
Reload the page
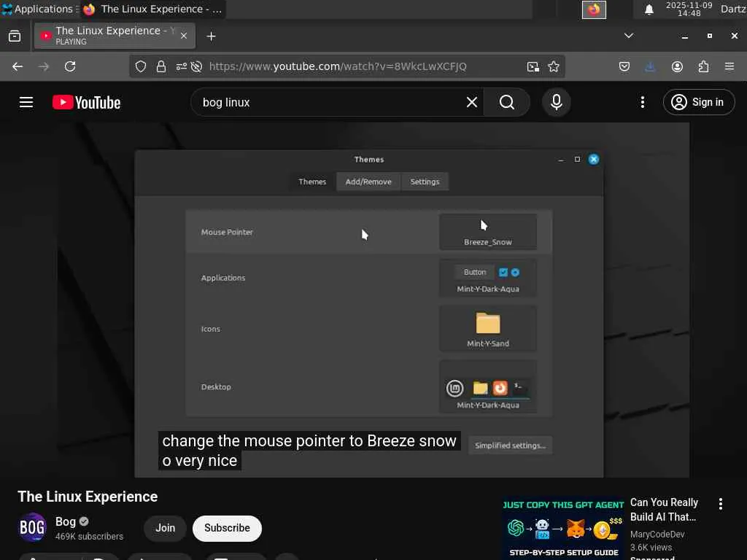click(x=70, y=66)
